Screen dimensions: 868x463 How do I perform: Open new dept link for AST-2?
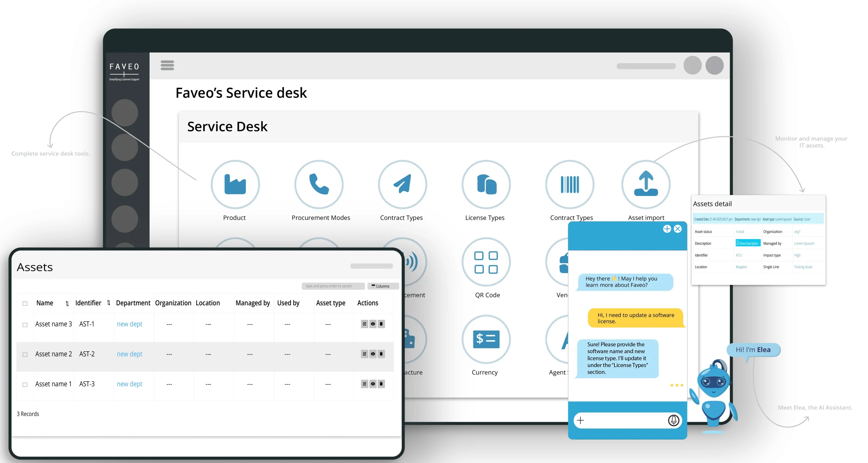point(130,354)
